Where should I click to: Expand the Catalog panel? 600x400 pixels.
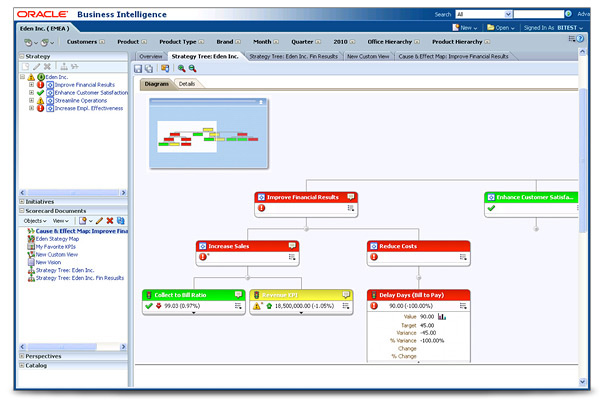[x=22, y=365]
